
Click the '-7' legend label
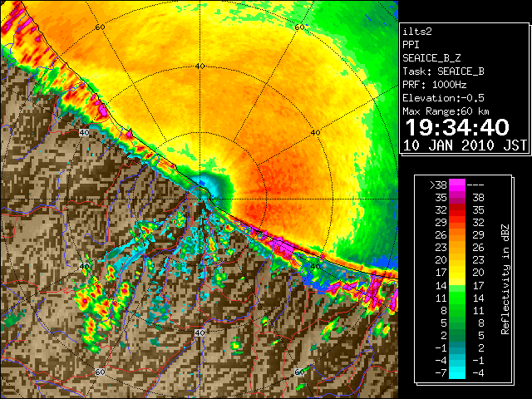click(441, 373)
